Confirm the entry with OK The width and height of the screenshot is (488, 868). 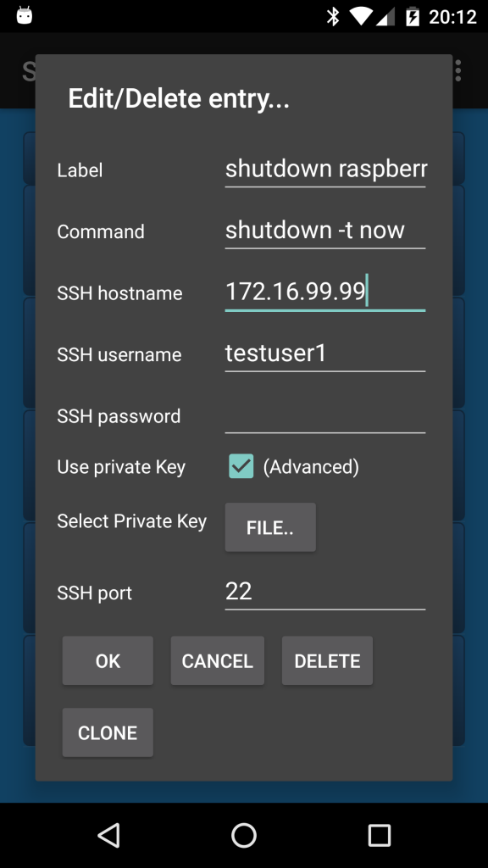coord(107,660)
